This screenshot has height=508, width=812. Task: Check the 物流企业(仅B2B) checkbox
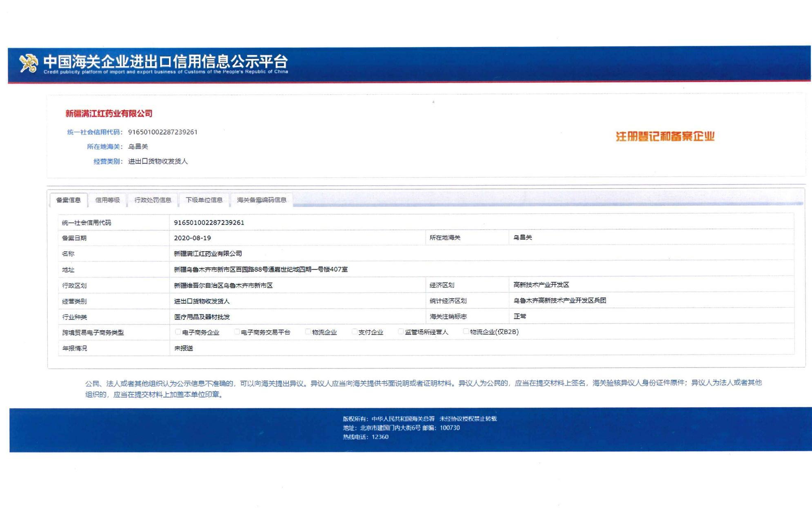point(466,331)
